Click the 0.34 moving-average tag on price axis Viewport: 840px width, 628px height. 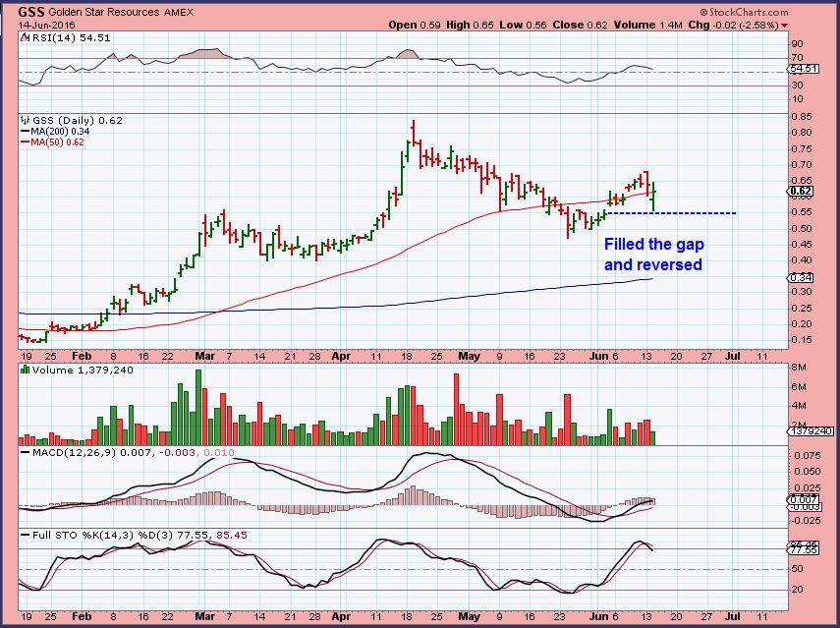point(801,277)
